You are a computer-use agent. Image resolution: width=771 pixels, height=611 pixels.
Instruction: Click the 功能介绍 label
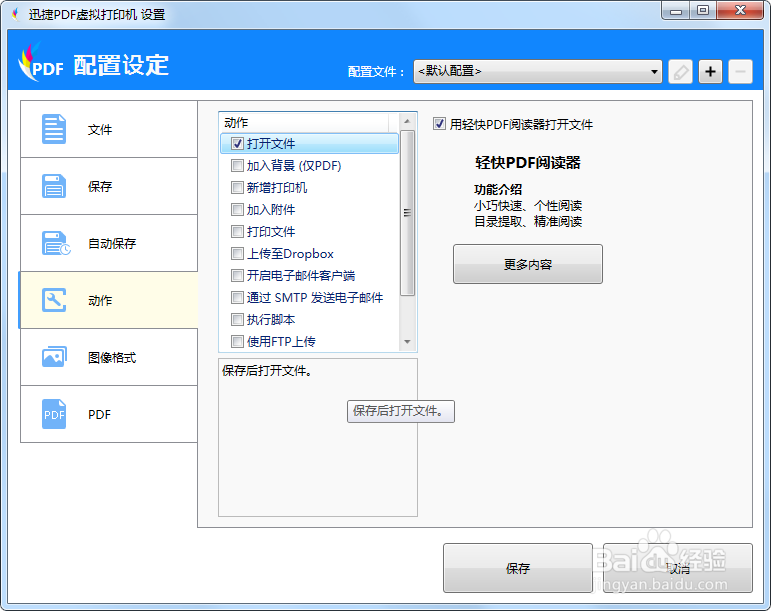click(498, 189)
